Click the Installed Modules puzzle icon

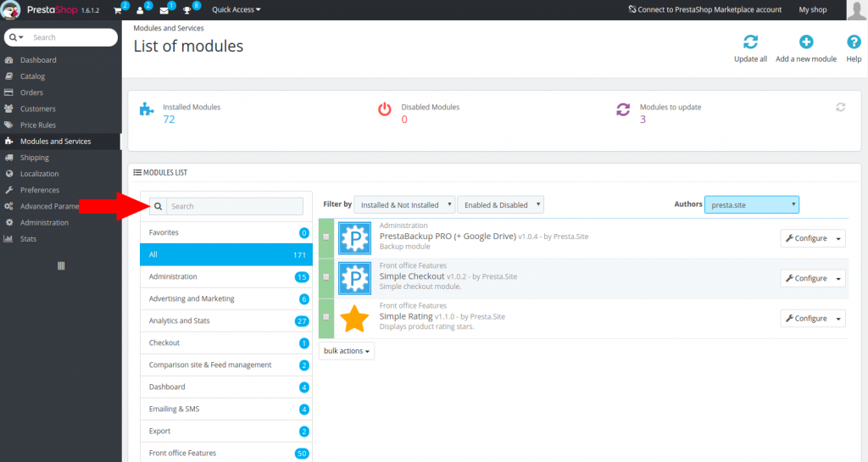(x=147, y=109)
